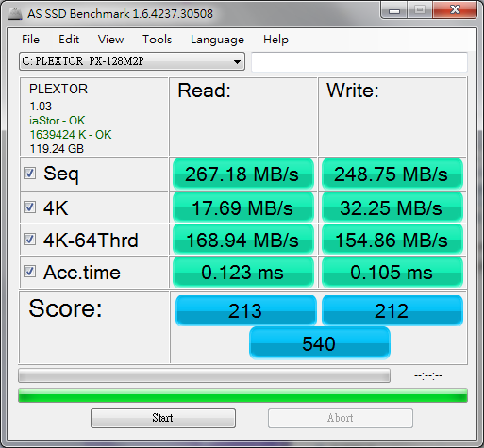The height and width of the screenshot is (448, 484).
Task: Click the Seq read result 267.18 MB/s
Action: (x=243, y=174)
